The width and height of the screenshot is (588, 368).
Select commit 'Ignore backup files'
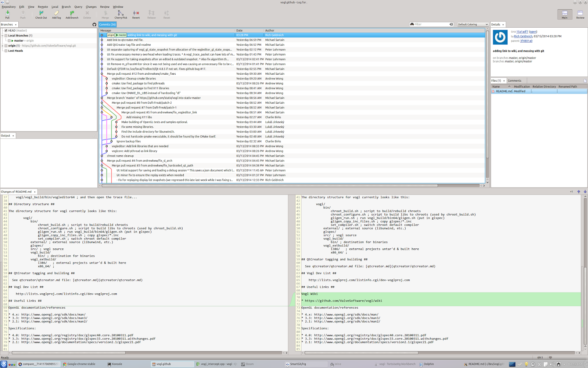(x=292, y=141)
